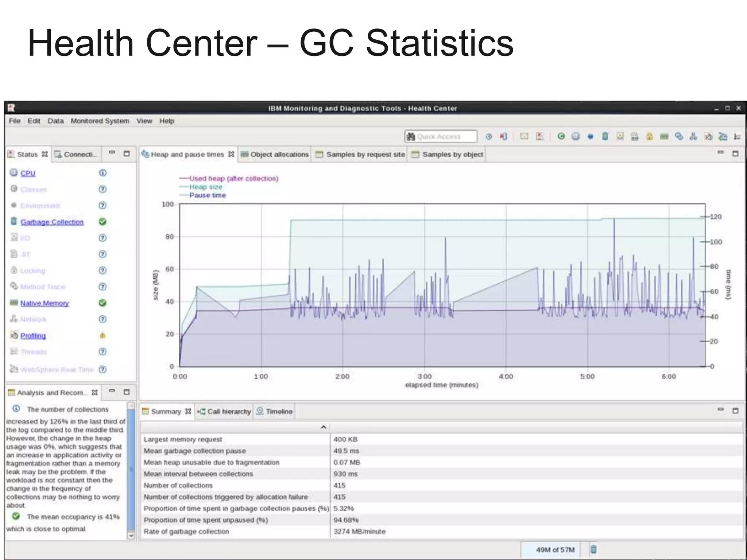Close the Analysis and Recommendations tab
The image size is (747, 560).
tap(94, 392)
